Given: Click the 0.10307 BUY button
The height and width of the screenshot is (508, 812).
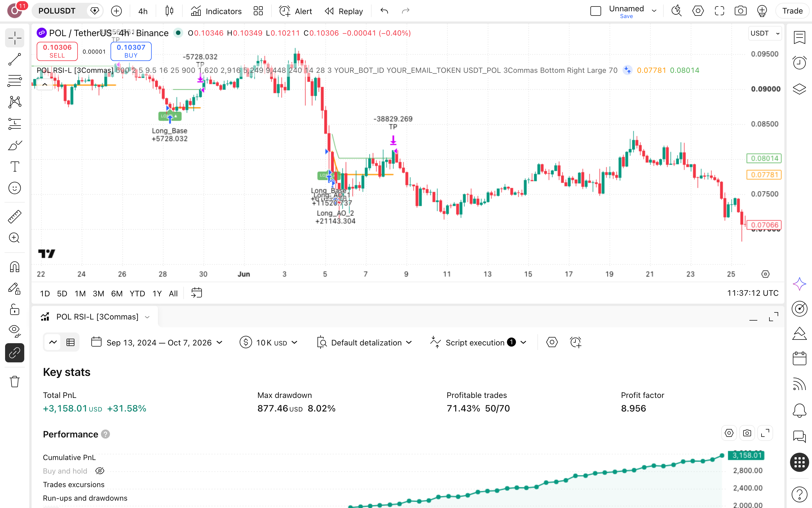Looking at the screenshot, I should pyautogui.click(x=131, y=51).
